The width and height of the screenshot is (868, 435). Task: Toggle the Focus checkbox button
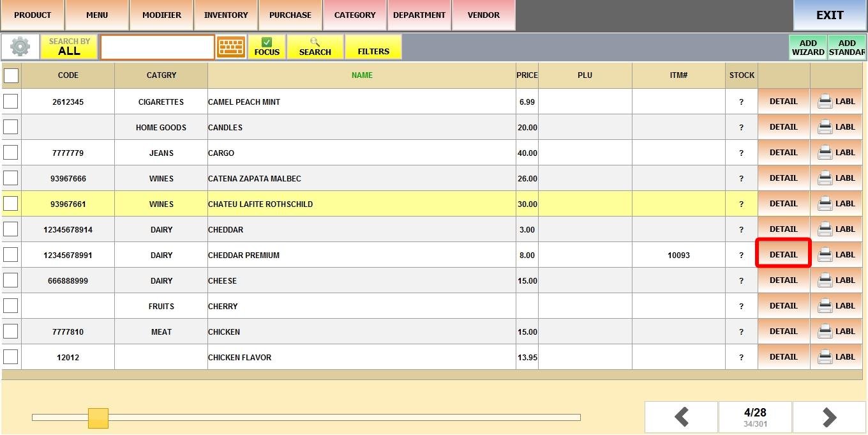pos(267,47)
